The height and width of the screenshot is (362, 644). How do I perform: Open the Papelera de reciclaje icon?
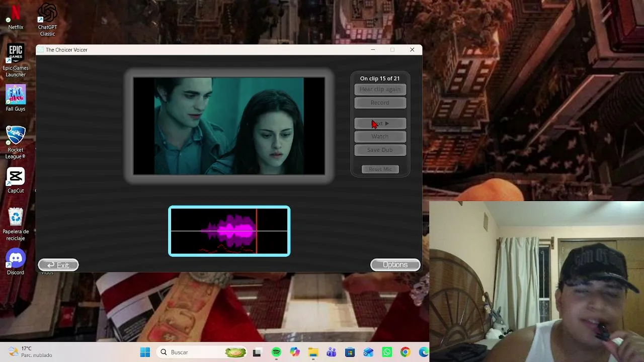coord(16,224)
